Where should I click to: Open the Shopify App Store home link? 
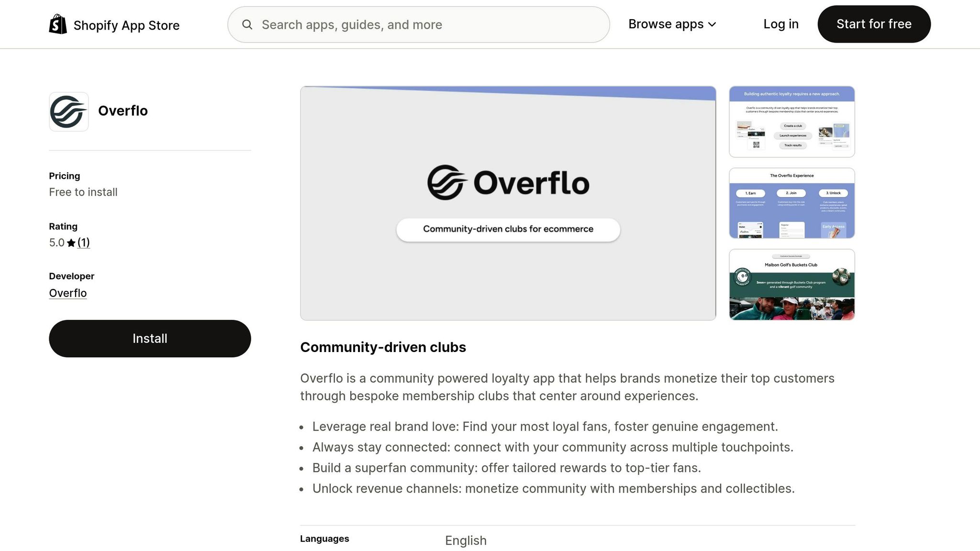point(114,24)
